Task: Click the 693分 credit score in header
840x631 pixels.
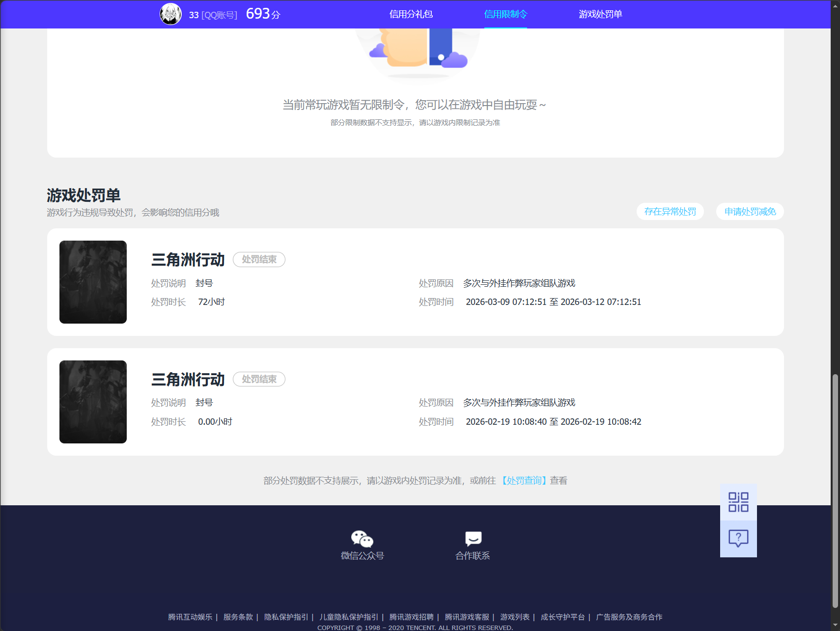Action: pyautogui.click(x=263, y=14)
